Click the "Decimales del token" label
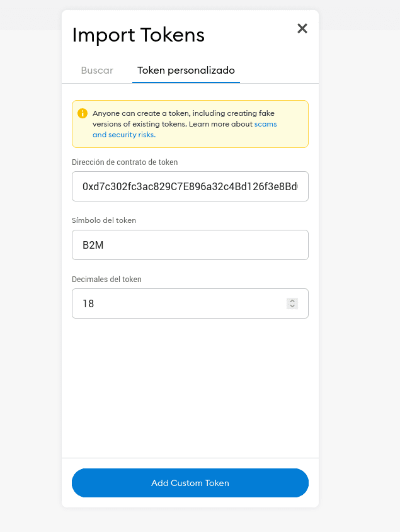Image resolution: width=400 pixels, height=532 pixels. coord(106,280)
